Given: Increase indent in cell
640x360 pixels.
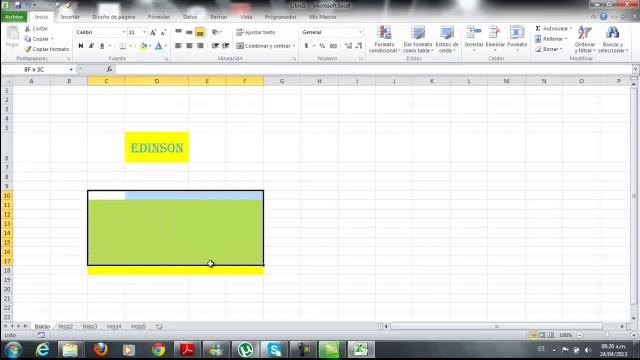Looking at the screenshot, I should point(225,46).
